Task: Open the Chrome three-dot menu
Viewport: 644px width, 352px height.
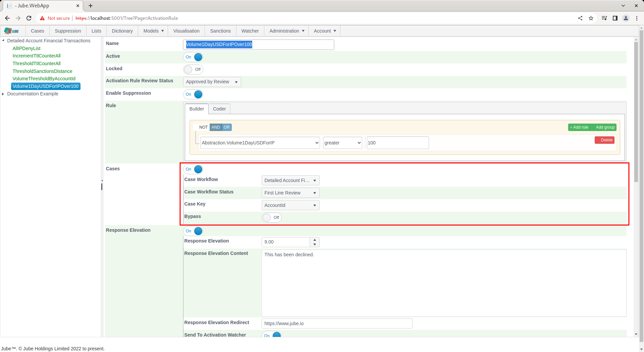Action: coord(637,18)
